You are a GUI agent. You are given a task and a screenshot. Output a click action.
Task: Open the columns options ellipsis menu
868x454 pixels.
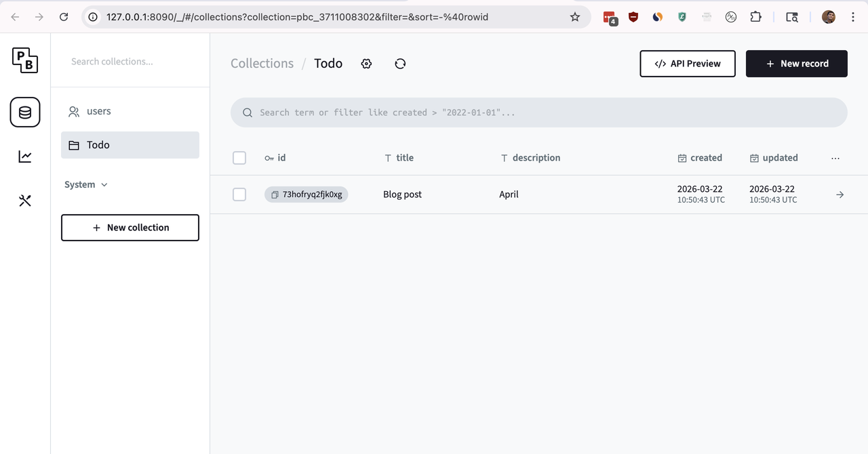coord(835,157)
